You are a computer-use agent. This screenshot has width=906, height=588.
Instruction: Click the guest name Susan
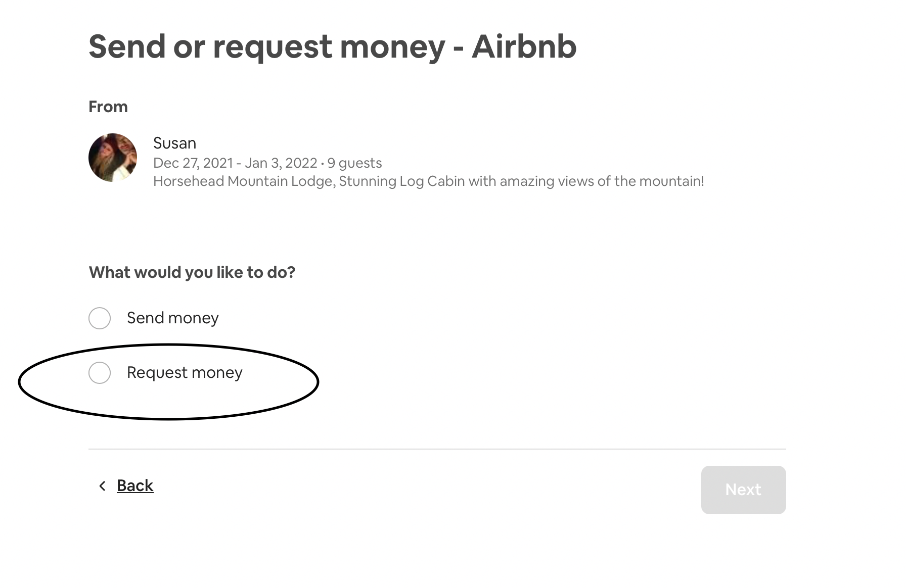click(x=174, y=143)
